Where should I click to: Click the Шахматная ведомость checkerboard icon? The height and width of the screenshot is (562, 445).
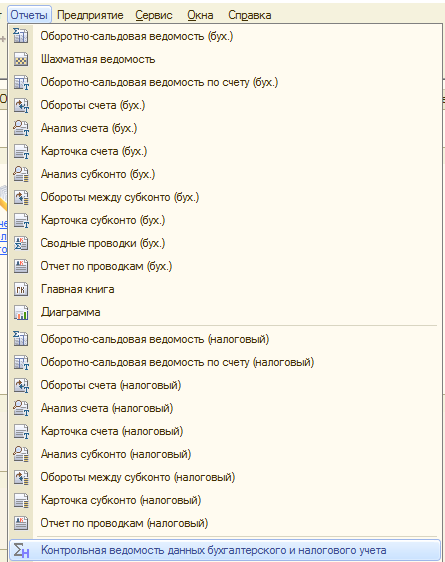click(x=21, y=59)
